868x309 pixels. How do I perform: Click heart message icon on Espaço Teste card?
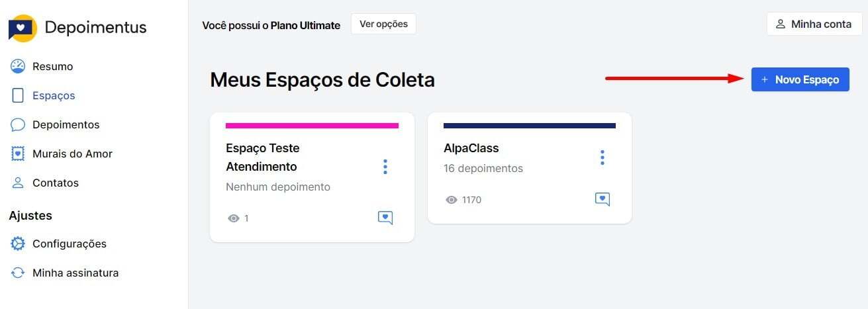[385, 218]
